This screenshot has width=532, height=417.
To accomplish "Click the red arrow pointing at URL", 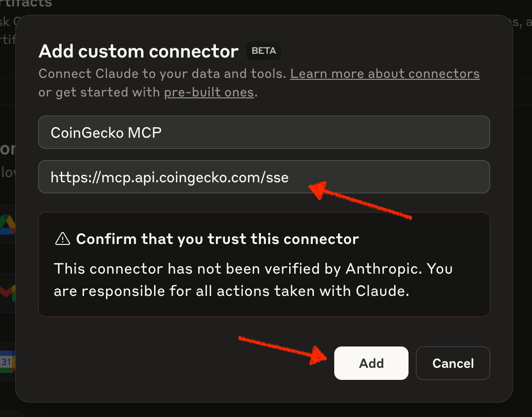I will pos(360,199).
